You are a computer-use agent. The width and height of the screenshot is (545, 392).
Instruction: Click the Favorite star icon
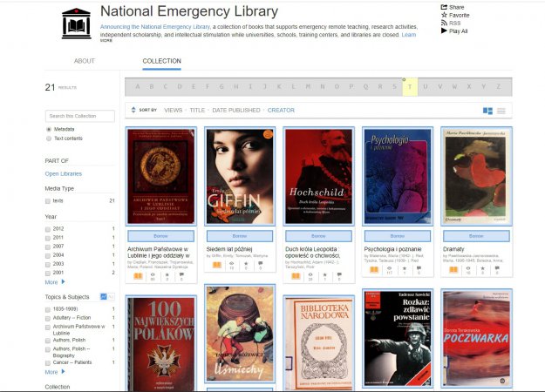pyautogui.click(x=444, y=15)
